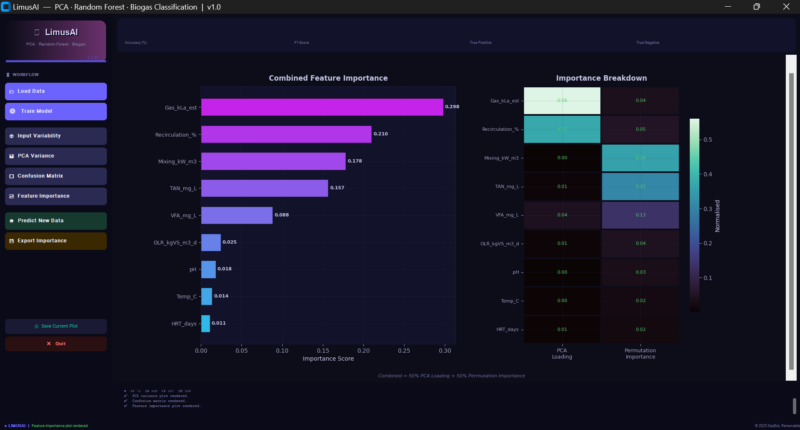Click the Recirculation_% PCA Loading heatmap cell
The width and height of the screenshot is (800, 430).
[x=562, y=130]
